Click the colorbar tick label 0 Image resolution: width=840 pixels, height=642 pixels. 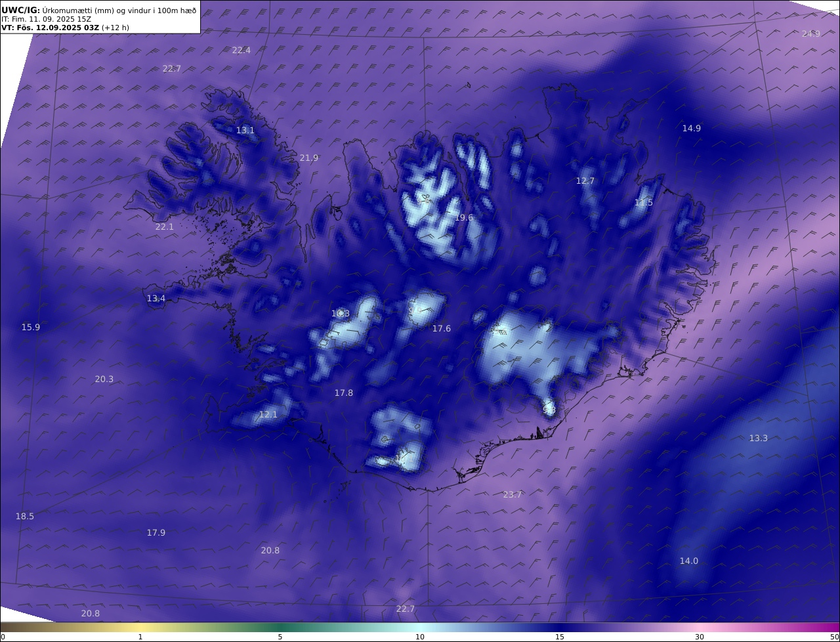click(3, 637)
